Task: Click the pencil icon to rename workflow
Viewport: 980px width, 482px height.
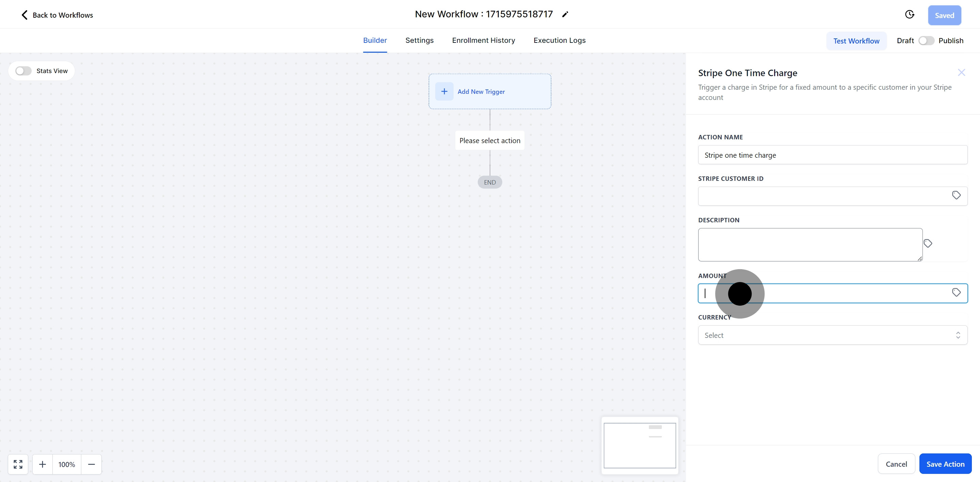Action: tap(565, 14)
